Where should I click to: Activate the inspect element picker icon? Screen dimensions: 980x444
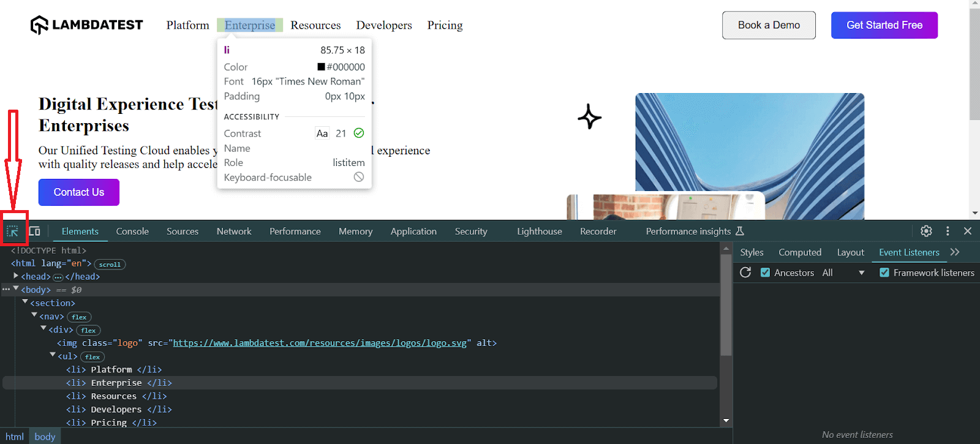[x=12, y=231]
